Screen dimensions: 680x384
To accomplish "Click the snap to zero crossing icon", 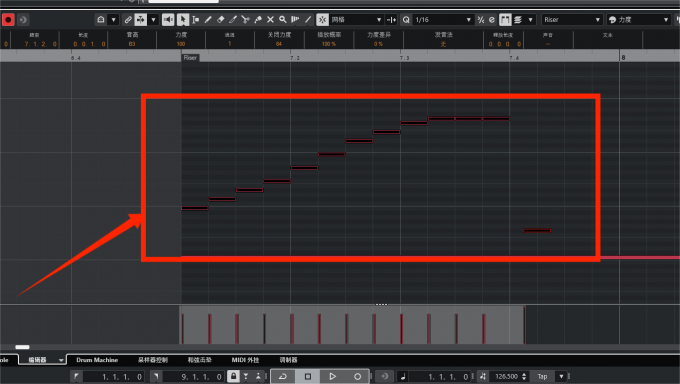I will point(391,20).
